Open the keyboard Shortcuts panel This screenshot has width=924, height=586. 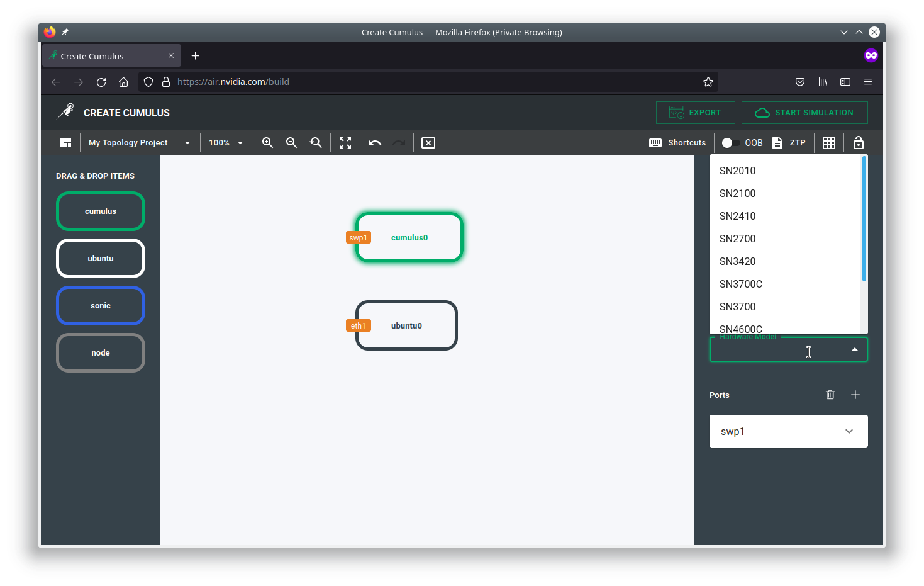[677, 143]
